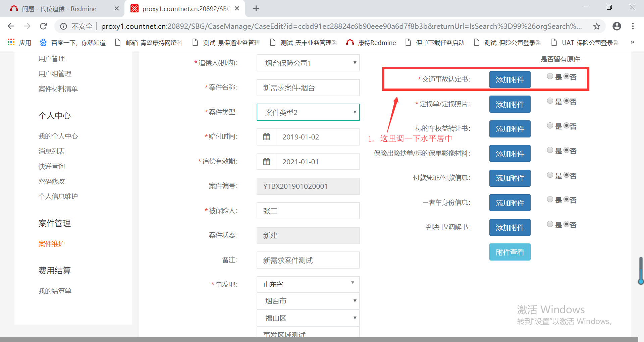Open UAT-保险公司登录 bookmark
644x342 pixels.
[x=585, y=43]
